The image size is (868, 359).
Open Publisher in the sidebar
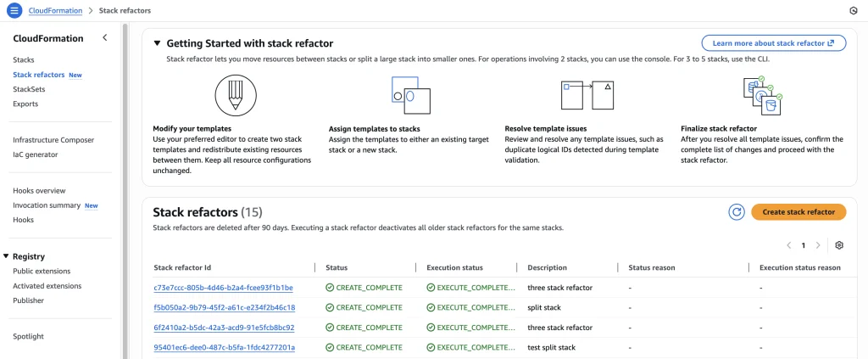(x=29, y=300)
